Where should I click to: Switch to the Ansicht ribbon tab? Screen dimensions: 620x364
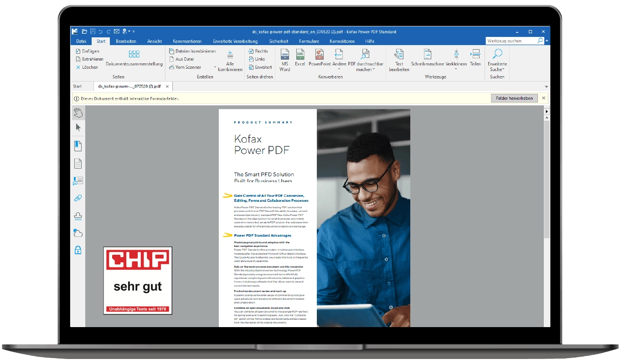click(155, 41)
